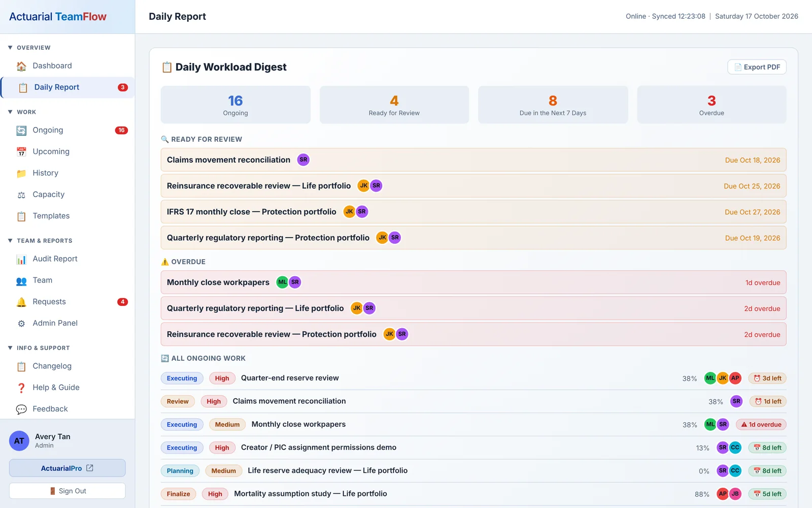
Task: Click the Planning tag on Life reserve adequacy review
Action: (x=180, y=471)
